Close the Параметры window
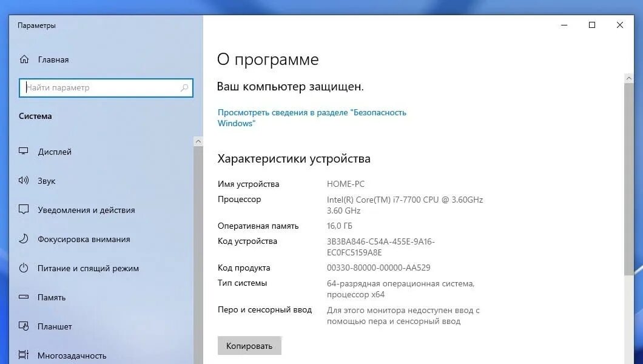 point(620,25)
